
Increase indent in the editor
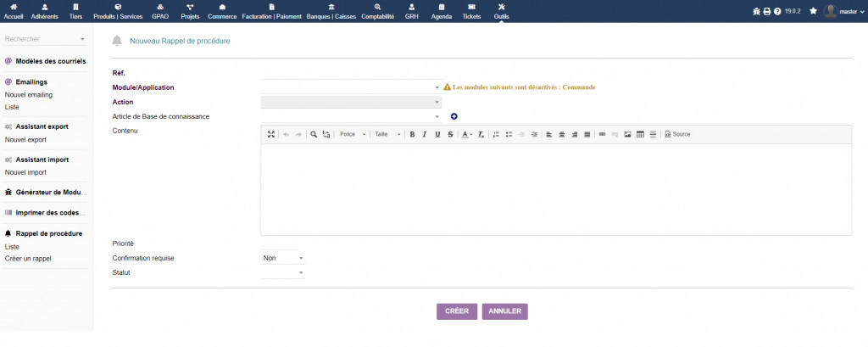pyautogui.click(x=534, y=134)
